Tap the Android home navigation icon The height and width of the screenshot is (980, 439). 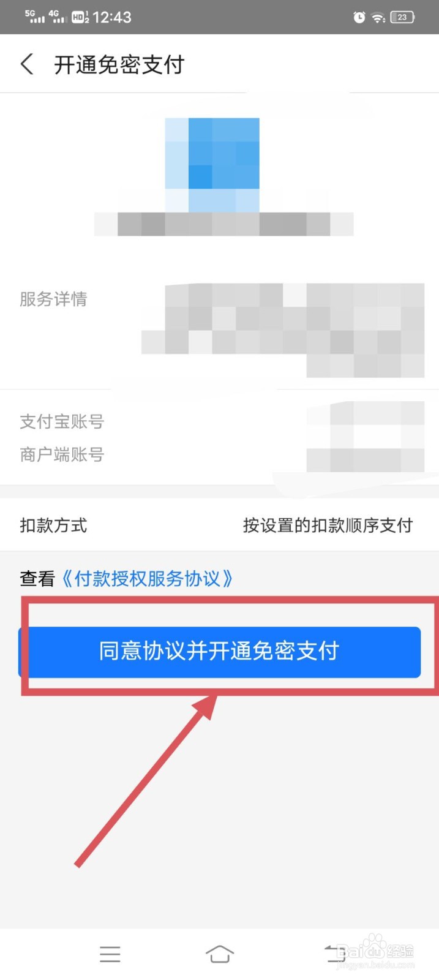pyautogui.click(x=220, y=954)
